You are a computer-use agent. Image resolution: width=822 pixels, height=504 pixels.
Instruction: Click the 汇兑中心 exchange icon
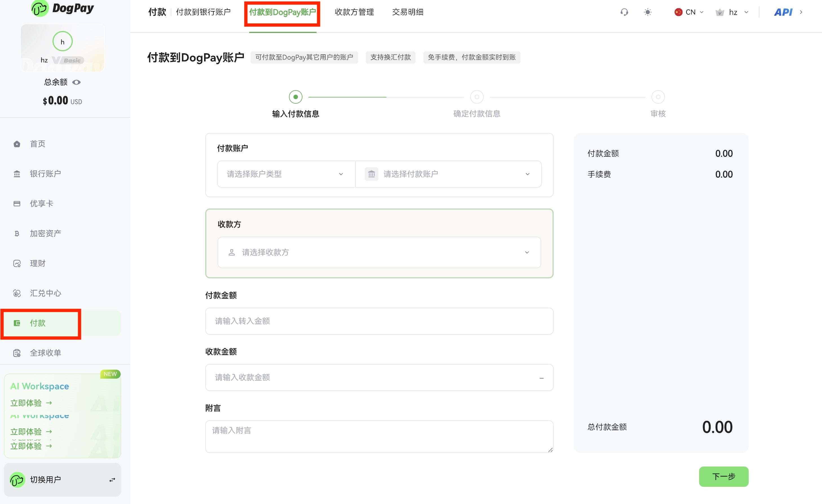click(x=17, y=293)
